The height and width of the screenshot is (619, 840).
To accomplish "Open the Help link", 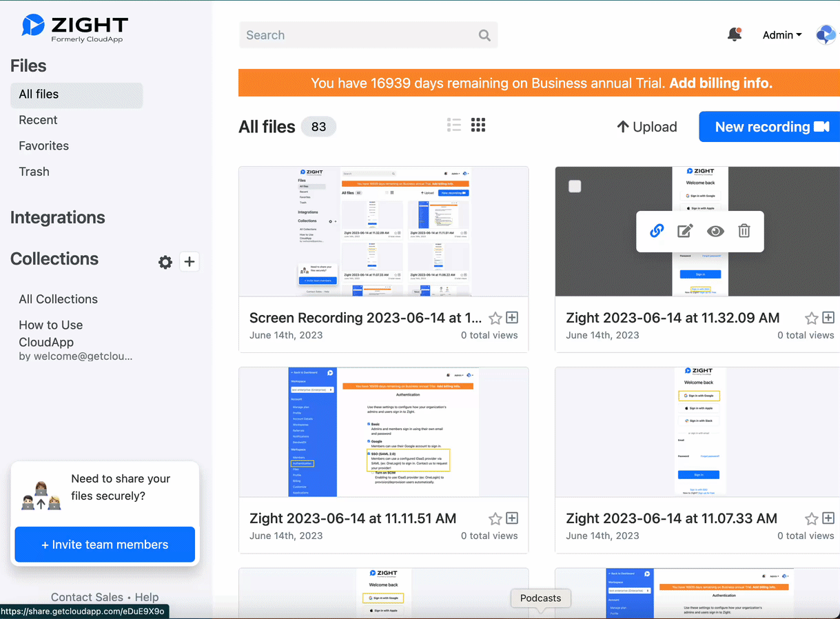I will pyautogui.click(x=147, y=598).
